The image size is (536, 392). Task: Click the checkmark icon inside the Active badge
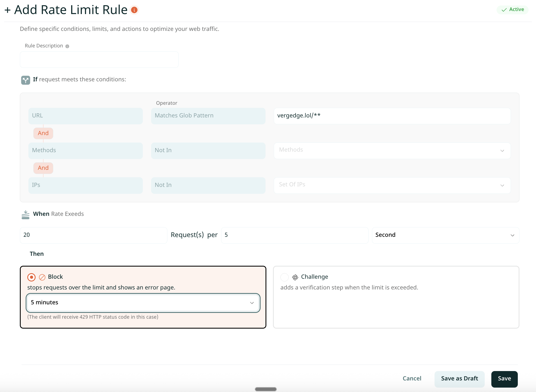(x=505, y=9)
